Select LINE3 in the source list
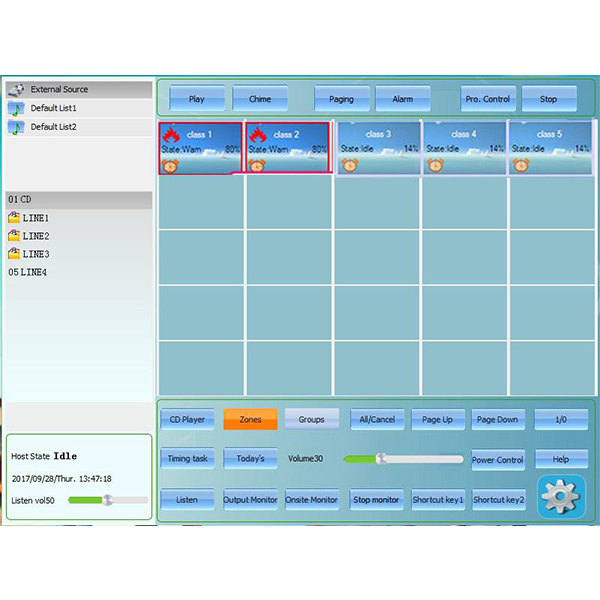The image size is (600, 600). tap(35, 254)
